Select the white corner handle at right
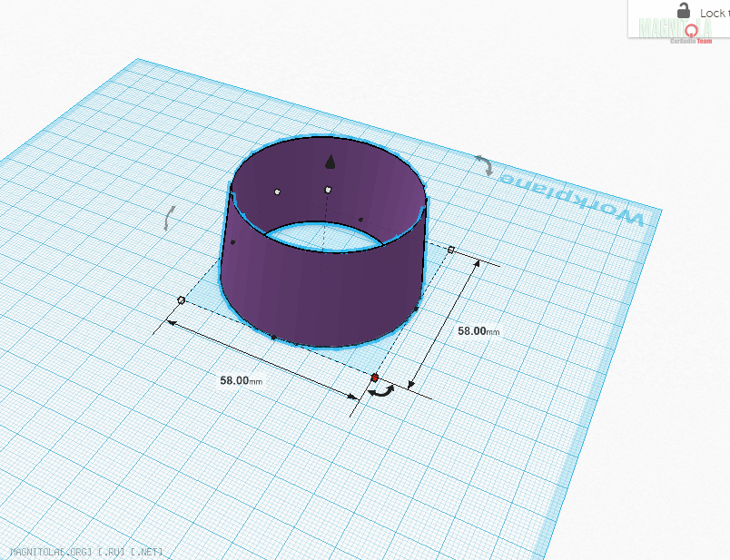730x560 pixels. click(450, 250)
